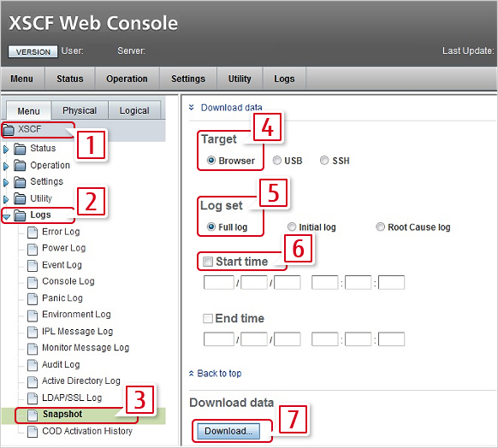Expand the Utility folder arrow
Viewport: 498px width, 448px height.
pos(6,199)
